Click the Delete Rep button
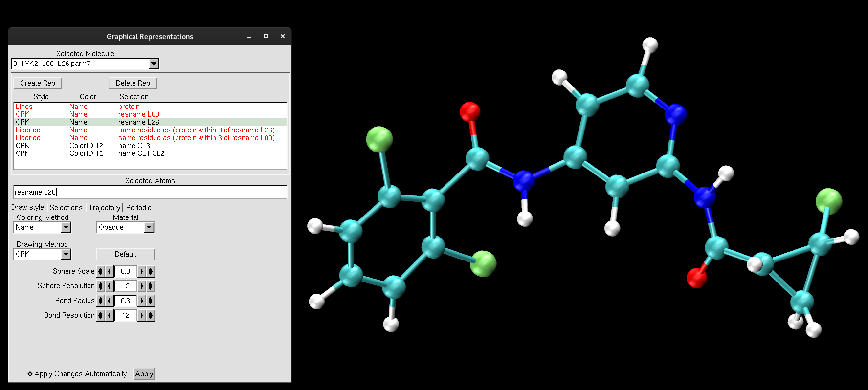 (133, 83)
